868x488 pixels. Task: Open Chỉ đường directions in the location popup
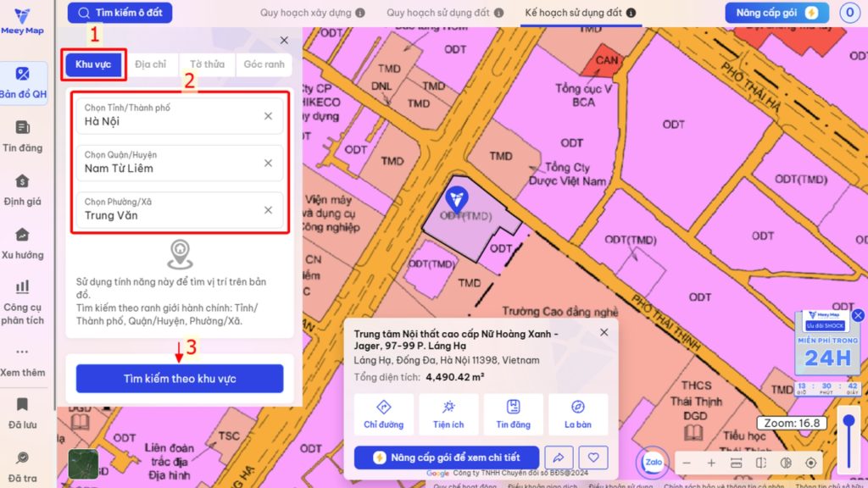tap(383, 414)
